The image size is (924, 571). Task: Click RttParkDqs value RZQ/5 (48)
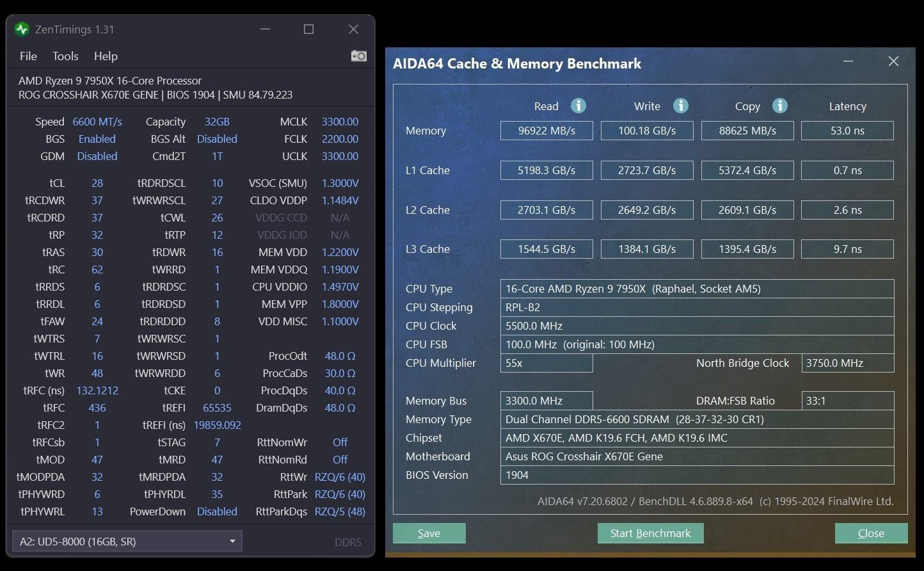340,511
